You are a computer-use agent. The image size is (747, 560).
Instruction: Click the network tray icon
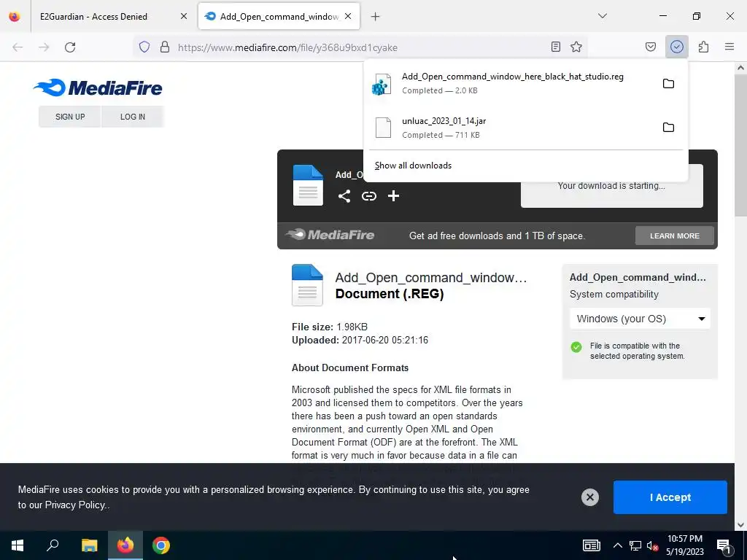click(635, 545)
